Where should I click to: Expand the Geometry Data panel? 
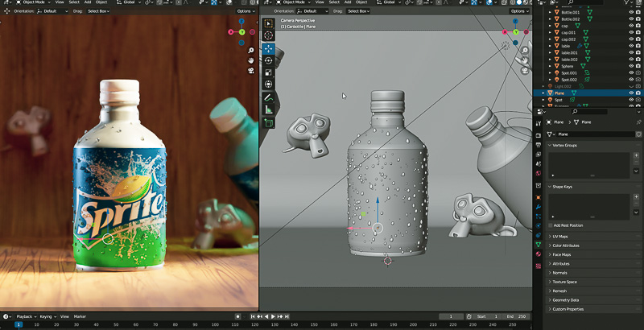click(x=566, y=300)
